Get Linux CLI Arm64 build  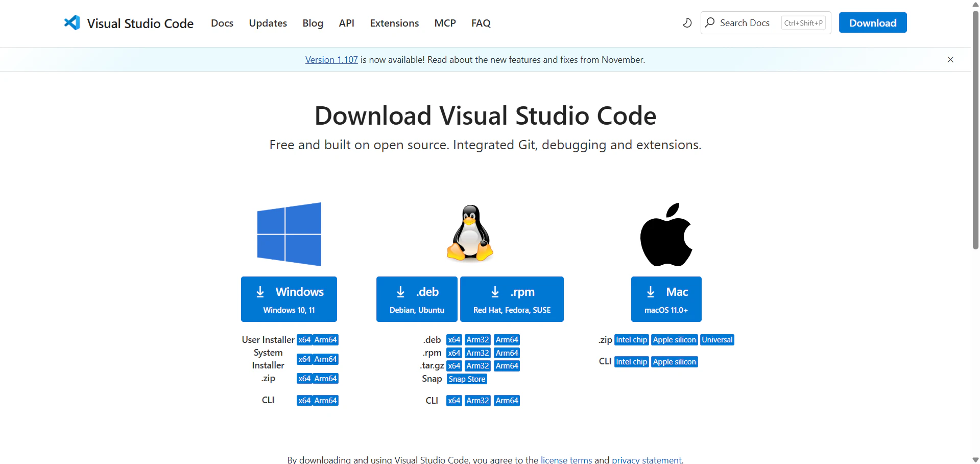pyautogui.click(x=507, y=401)
